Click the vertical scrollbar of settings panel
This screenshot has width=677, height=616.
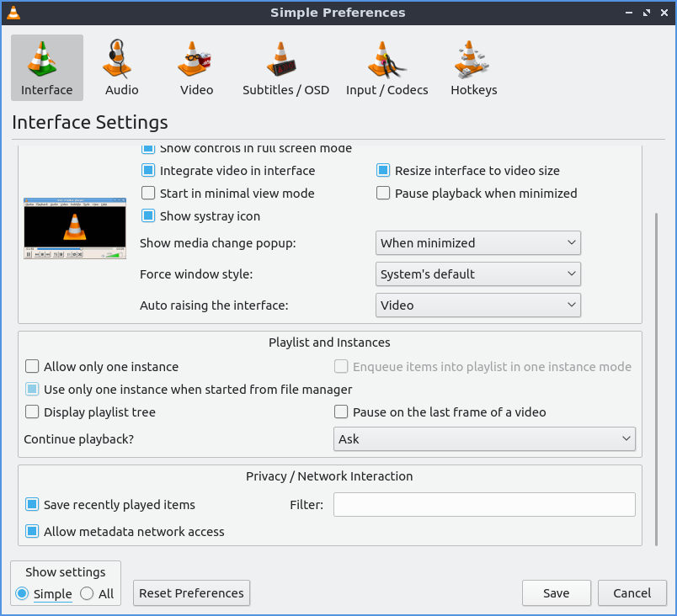(x=657, y=379)
